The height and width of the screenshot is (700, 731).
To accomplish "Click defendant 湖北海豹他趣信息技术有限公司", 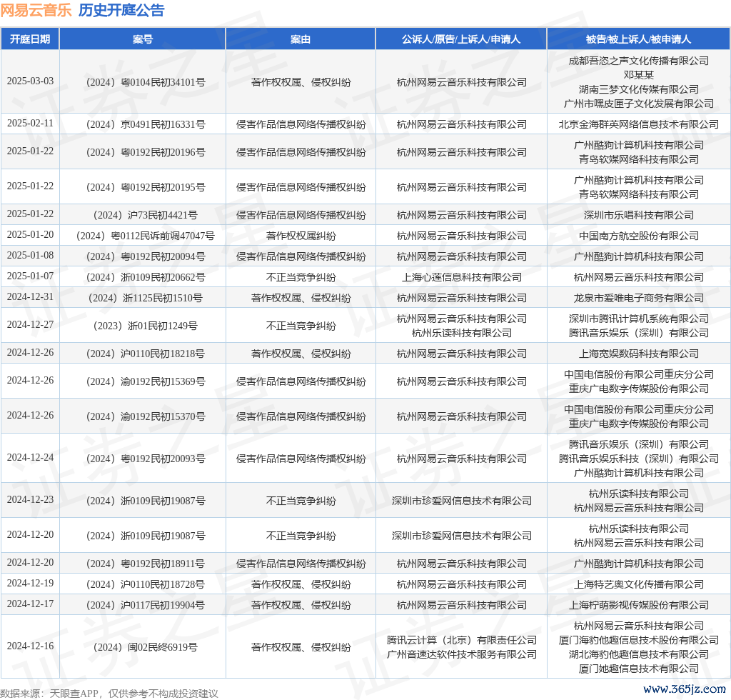I will click(x=639, y=655).
